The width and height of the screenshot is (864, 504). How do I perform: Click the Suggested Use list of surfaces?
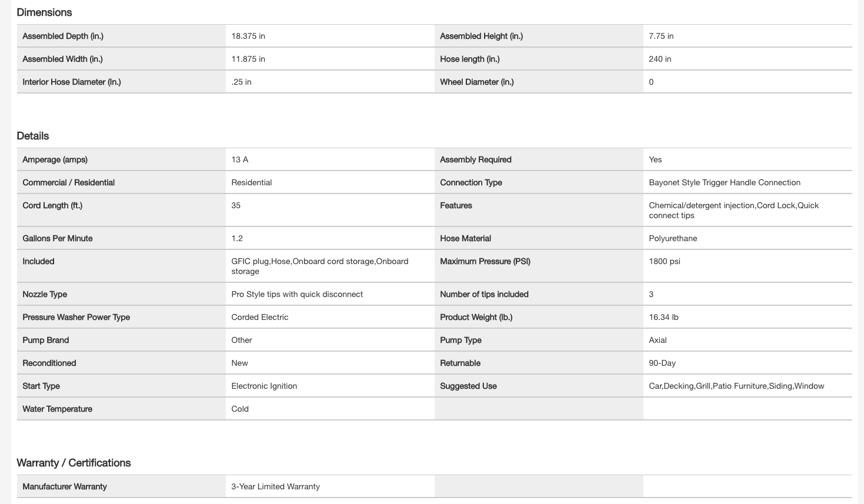736,386
